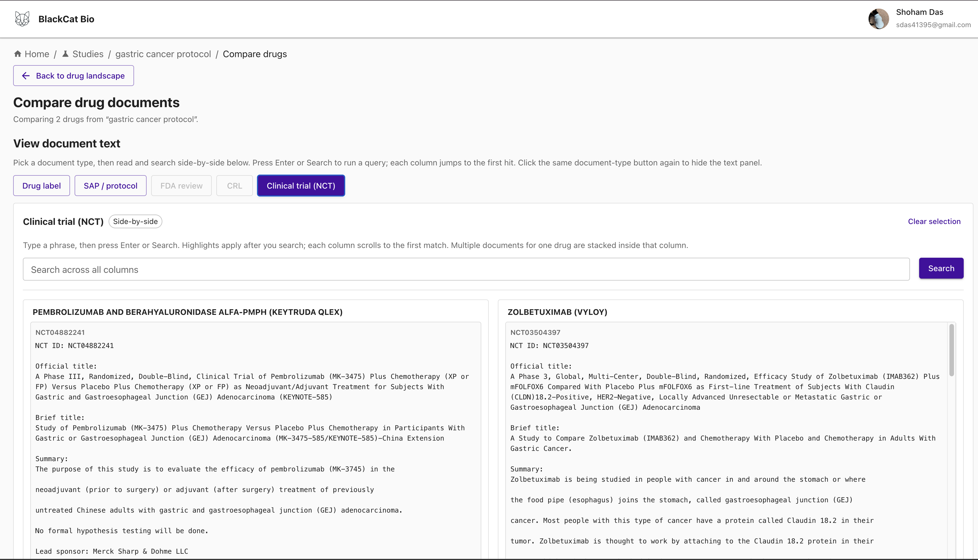The height and width of the screenshot is (560, 978).
Task: Select the CRL document type
Action: pyautogui.click(x=235, y=186)
